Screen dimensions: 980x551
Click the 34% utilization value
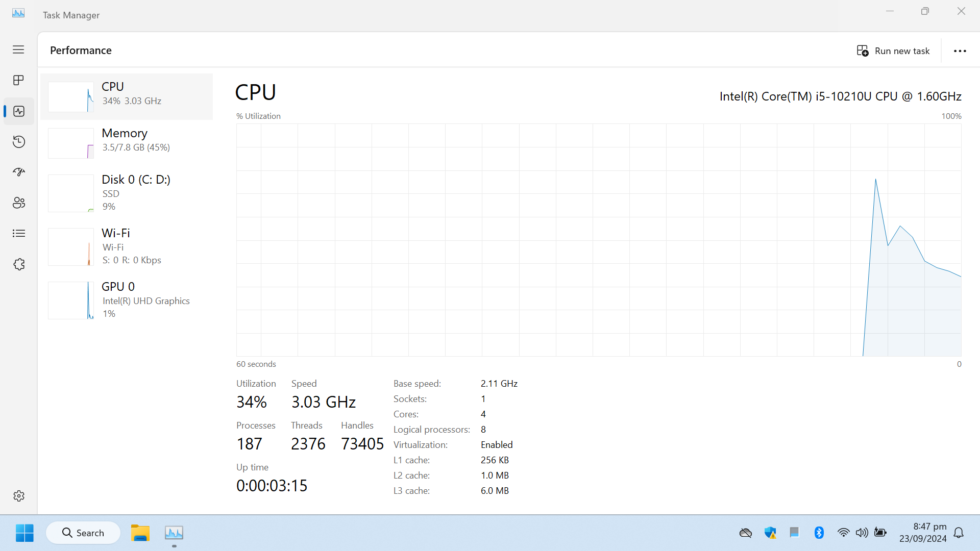click(251, 402)
